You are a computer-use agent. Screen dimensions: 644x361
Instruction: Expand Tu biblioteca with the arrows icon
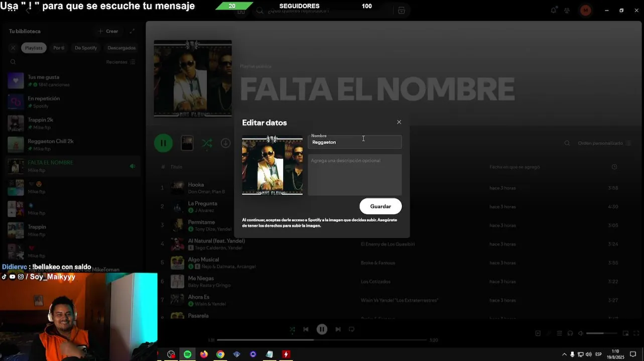tap(132, 31)
